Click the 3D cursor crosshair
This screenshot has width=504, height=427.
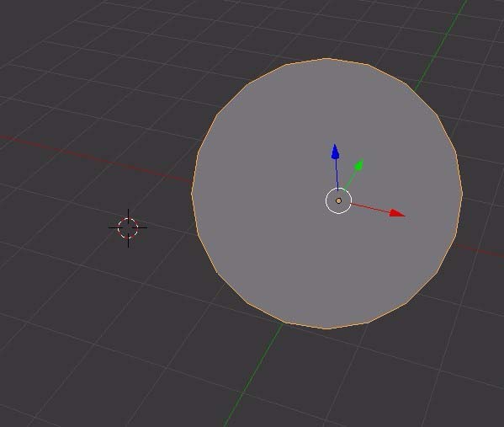(x=128, y=228)
